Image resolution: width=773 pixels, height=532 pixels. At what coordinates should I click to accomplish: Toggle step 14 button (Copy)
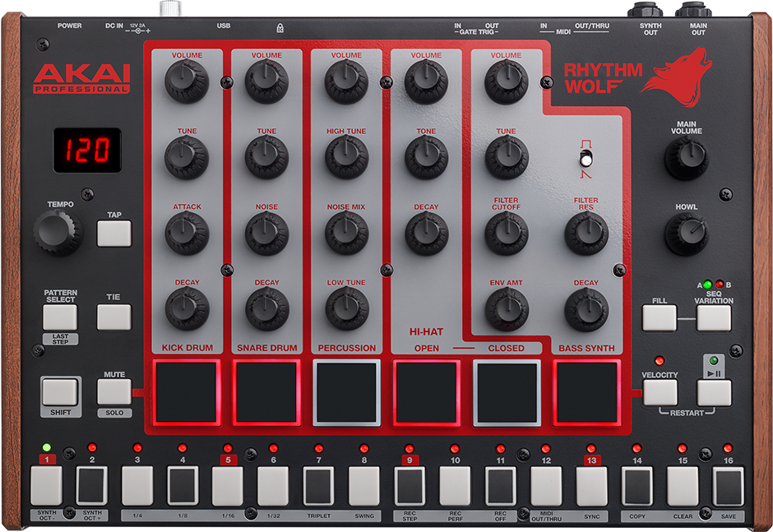tap(637, 487)
